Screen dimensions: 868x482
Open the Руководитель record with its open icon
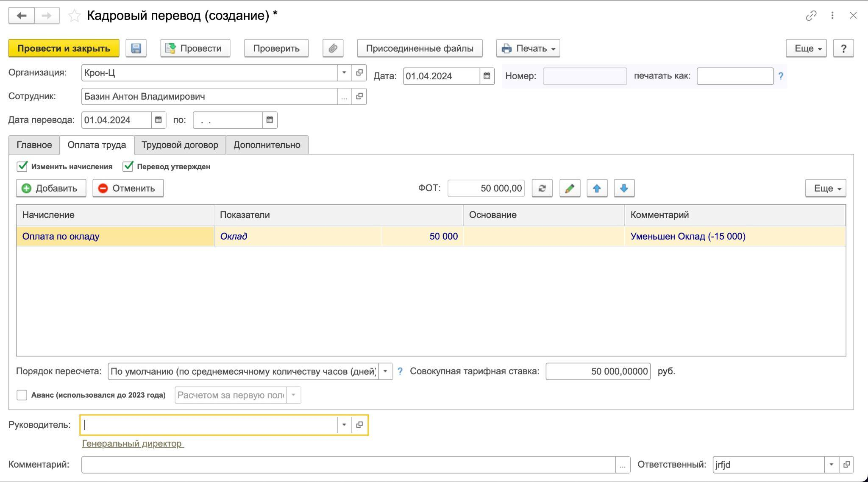(359, 425)
